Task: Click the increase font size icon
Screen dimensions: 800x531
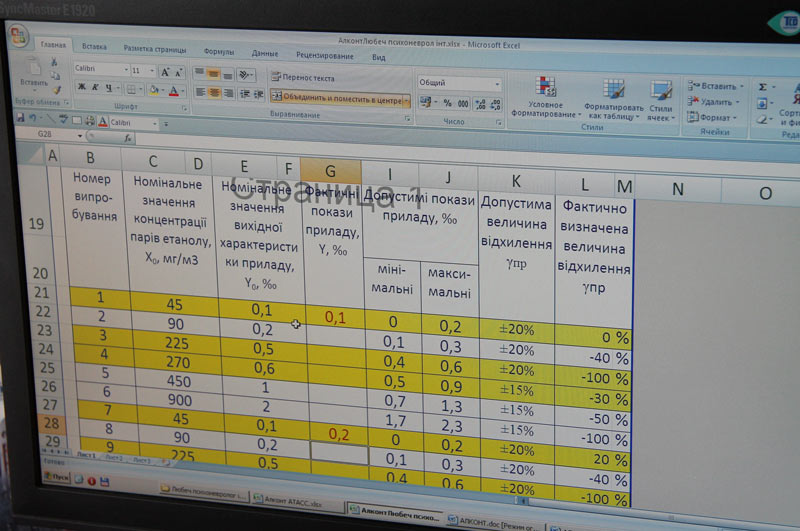Action: click(166, 71)
